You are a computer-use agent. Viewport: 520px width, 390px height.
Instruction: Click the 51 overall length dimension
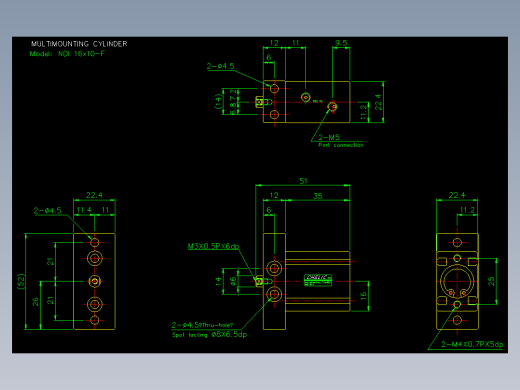303,181
